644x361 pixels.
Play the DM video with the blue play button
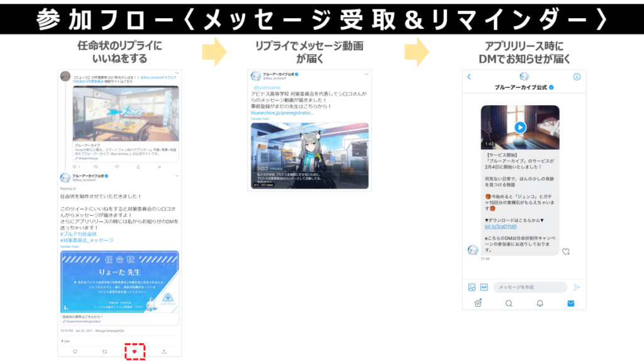[x=520, y=127]
